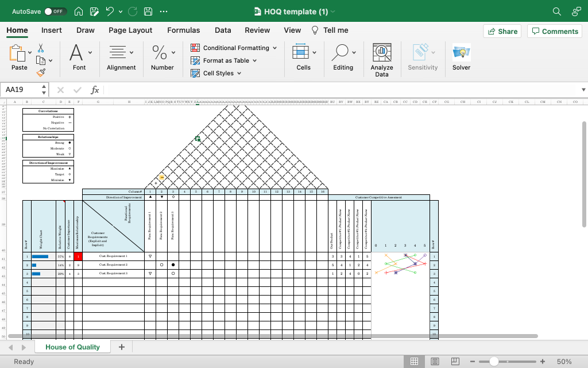Open the Formulas ribbon tab
588x368 pixels.
(x=183, y=30)
